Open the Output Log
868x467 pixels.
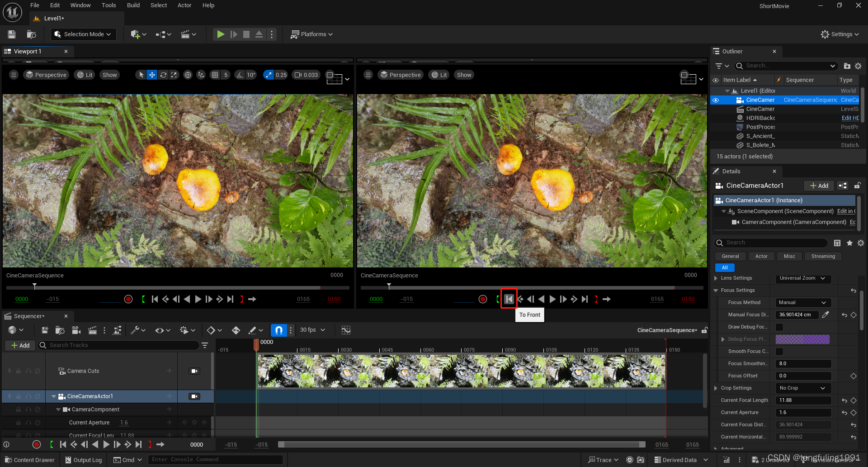pyautogui.click(x=84, y=460)
